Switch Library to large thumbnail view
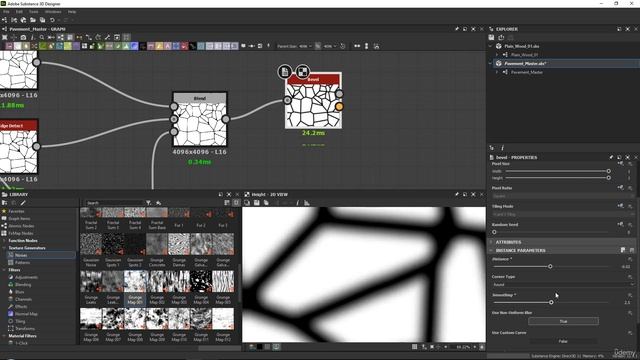 click(x=236, y=203)
